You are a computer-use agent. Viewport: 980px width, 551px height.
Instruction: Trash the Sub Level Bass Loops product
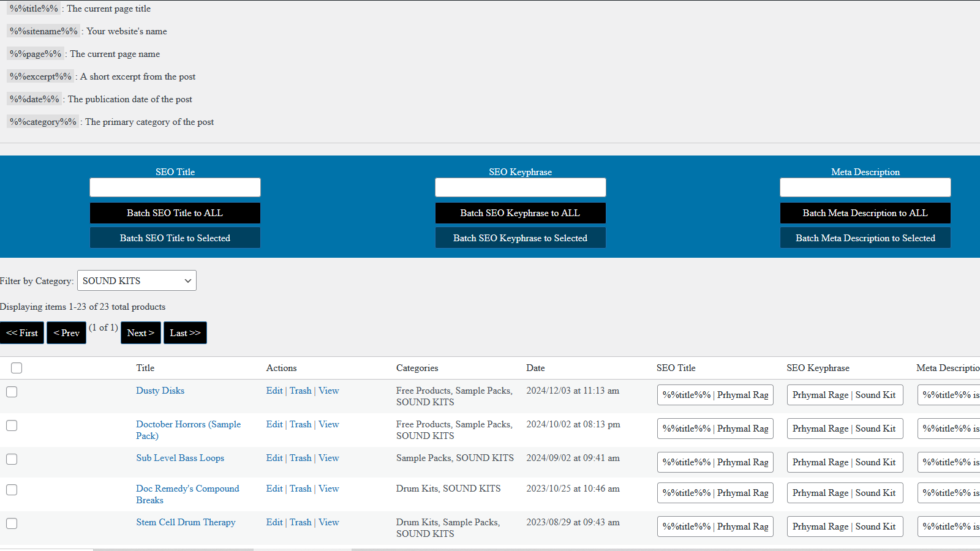click(x=300, y=458)
